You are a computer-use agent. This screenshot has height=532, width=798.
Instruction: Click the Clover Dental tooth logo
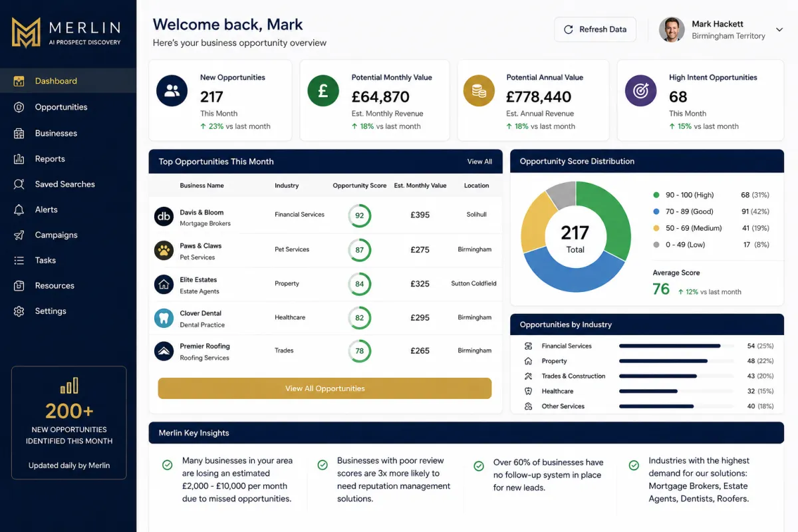click(x=164, y=318)
